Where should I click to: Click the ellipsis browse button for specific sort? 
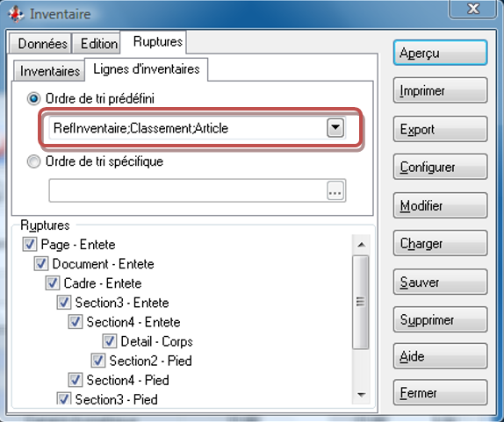pos(335,190)
